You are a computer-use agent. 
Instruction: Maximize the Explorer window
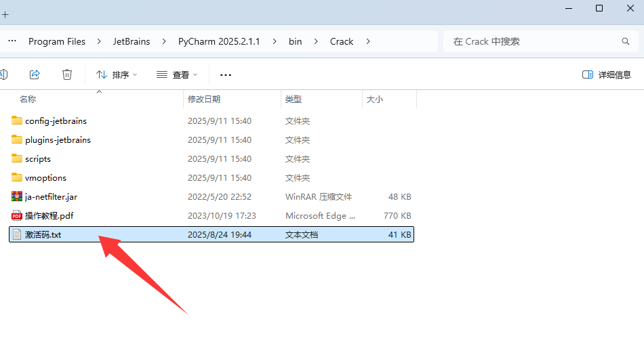point(599,8)
